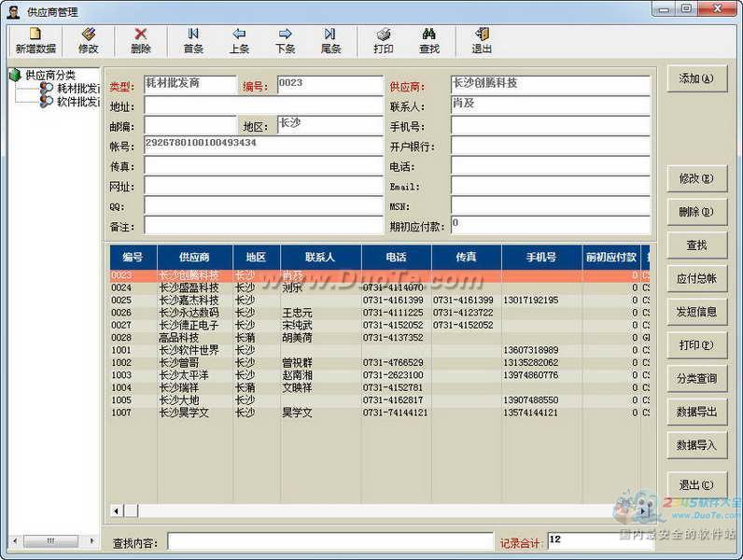Focus the 手机号 input field
The width and height of the screenshot is (743, 560).
click(550, 126)
